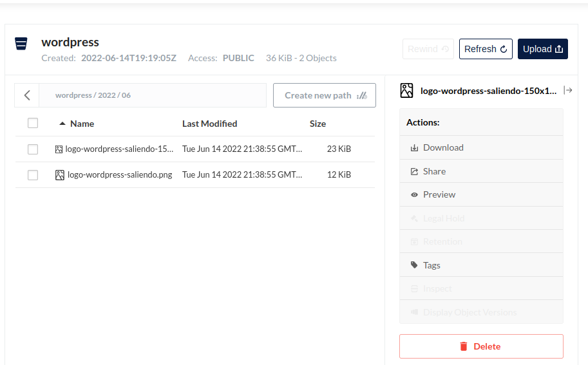Viewport: 588px width, 365px height.
Task: Check the box for logo-wordpress-saliendo.png row
Action: click(x=33, y=175)
